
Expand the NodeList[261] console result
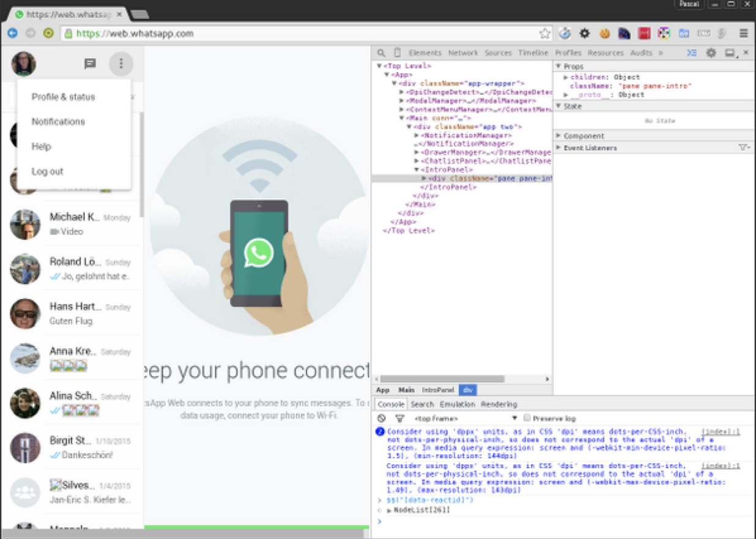[389, 510]
